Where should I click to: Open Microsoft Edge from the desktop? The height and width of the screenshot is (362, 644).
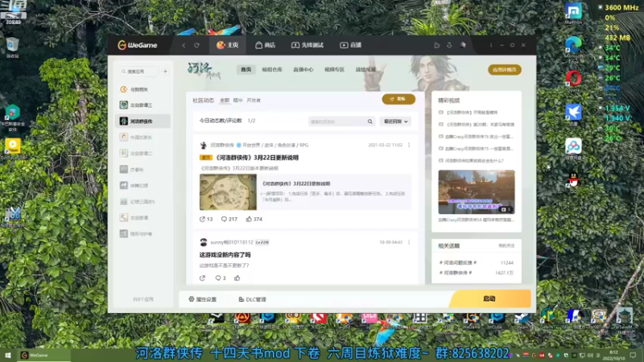click(x=573, y=48)
